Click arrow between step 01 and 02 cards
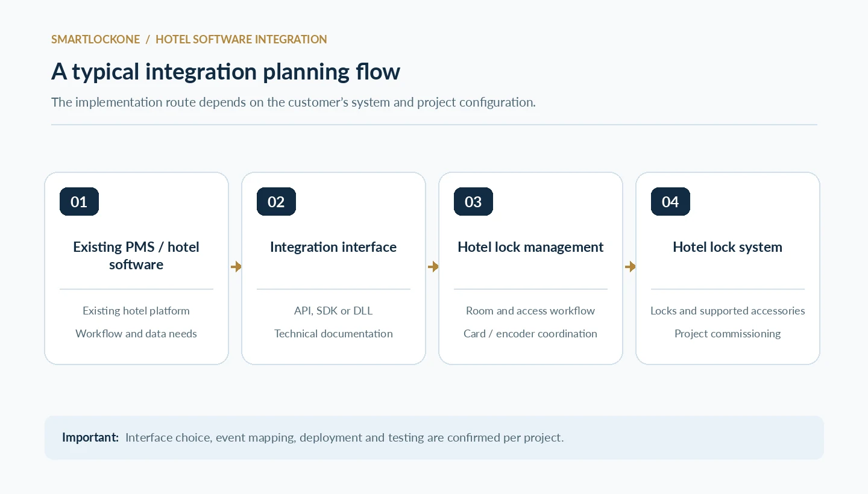Viewport: 868px width, 494px height. point(236,266)
